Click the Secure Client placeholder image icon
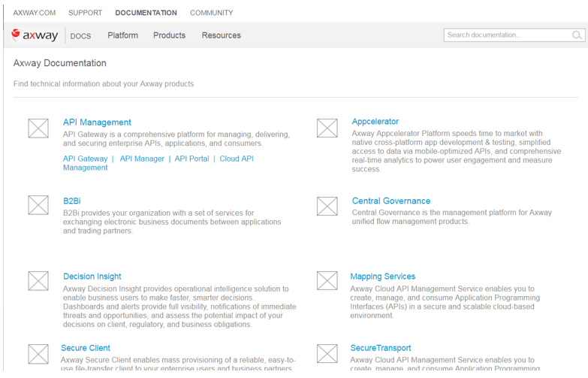Screen dimensions: 588x378 pyautogui.click(x=38, y=353)
